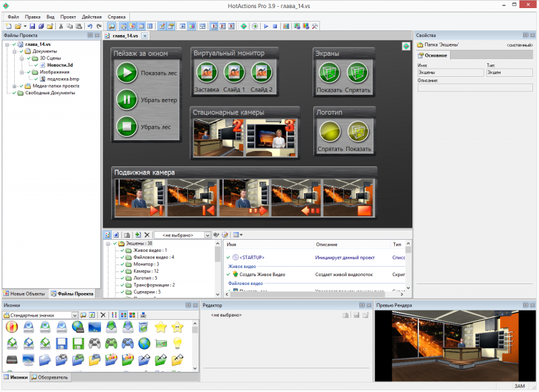
Task: Open the 'Файл' menu
Action: tap(13, 17)
